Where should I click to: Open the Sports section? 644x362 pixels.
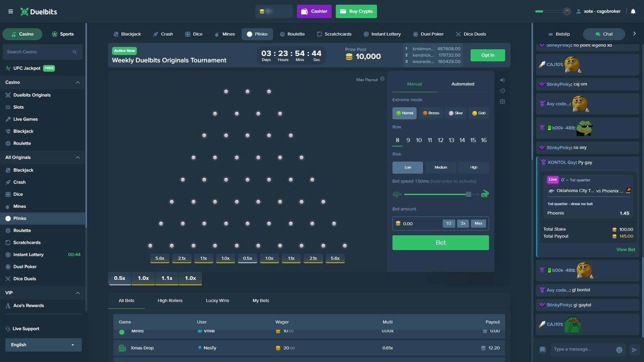point(62,34)
